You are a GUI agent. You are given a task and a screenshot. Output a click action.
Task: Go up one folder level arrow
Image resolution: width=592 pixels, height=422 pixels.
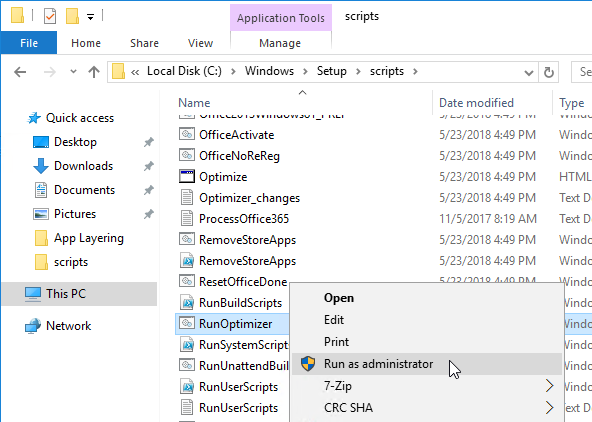(94, 72)
